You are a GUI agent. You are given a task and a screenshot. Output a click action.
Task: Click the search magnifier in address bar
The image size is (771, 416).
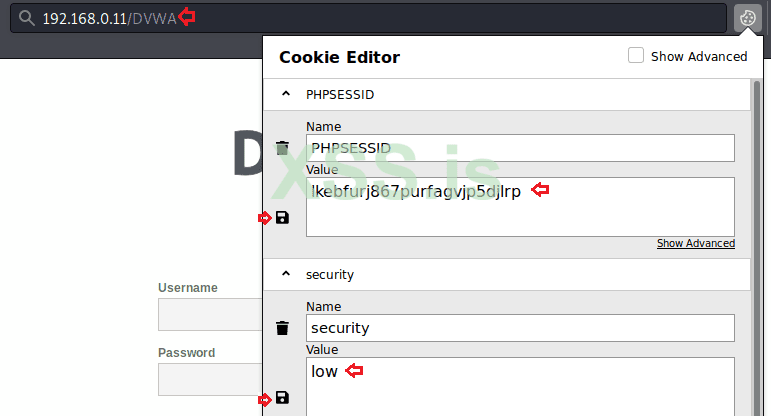tap(26, 18)
